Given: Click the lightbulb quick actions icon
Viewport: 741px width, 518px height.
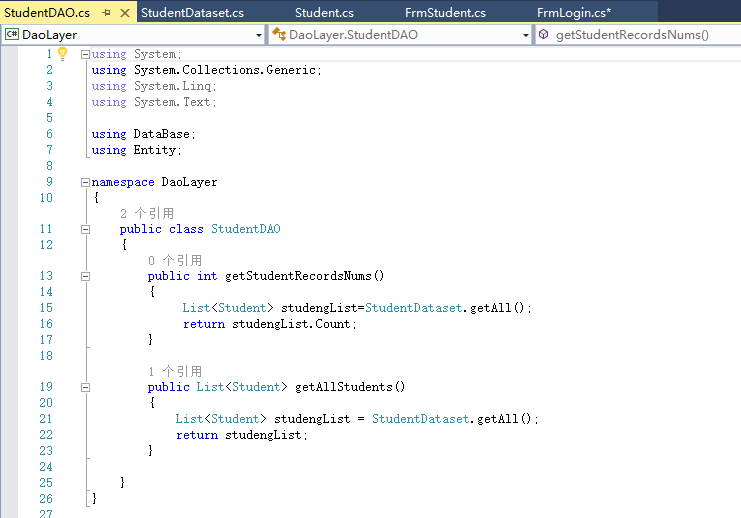Looking at the screenshot, I should tap(62, 54).
